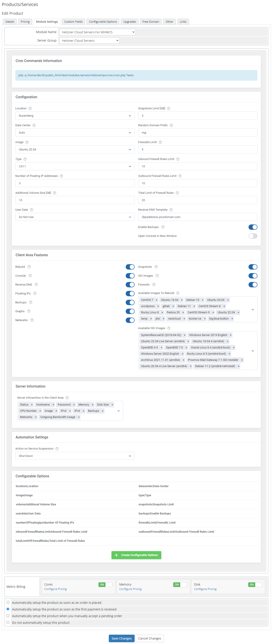Click help icon next to Random Domain Prefix

click(171, 125)
